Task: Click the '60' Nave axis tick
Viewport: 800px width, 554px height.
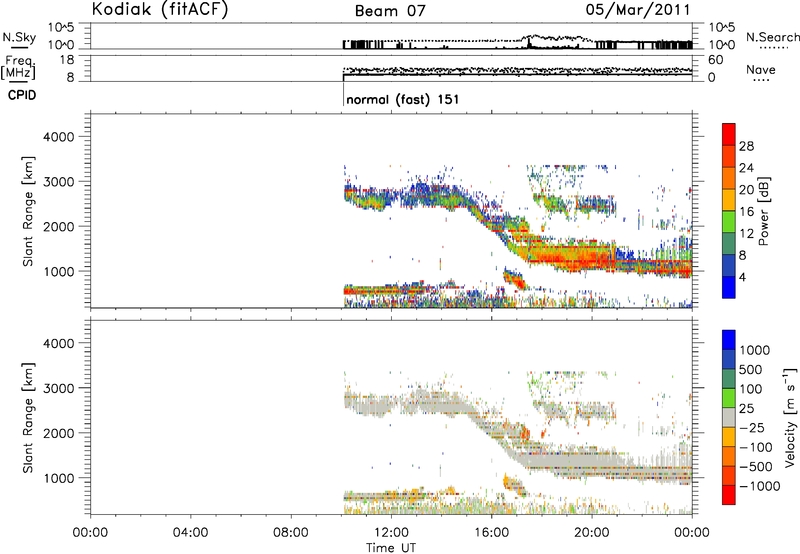Action: [715, 60]
